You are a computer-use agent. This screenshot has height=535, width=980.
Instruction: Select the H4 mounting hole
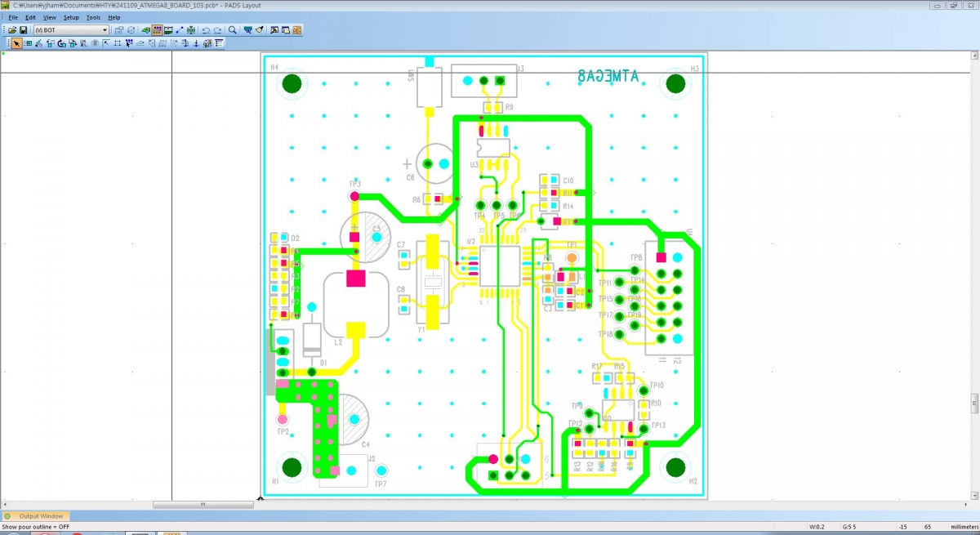click(x=292, y=82)
